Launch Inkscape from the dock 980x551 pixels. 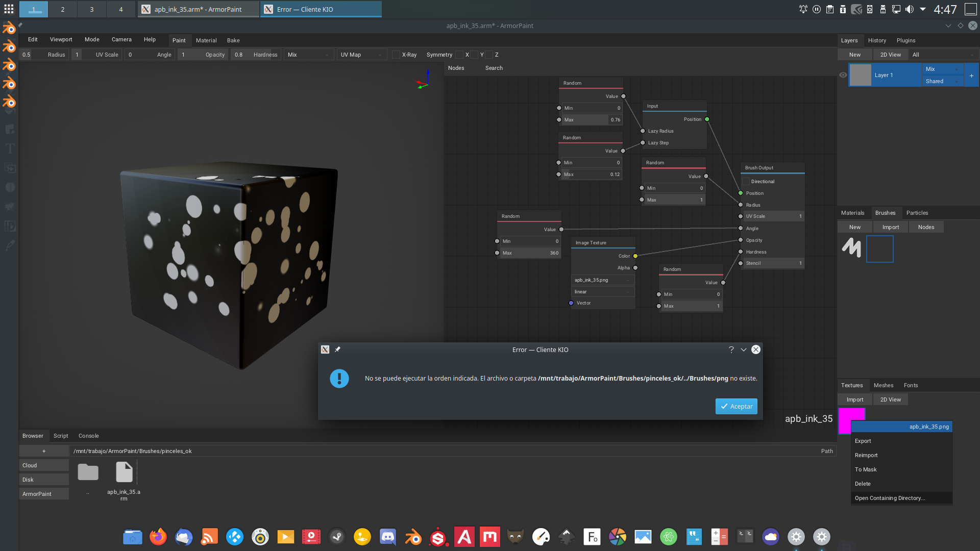click(567, 537)
